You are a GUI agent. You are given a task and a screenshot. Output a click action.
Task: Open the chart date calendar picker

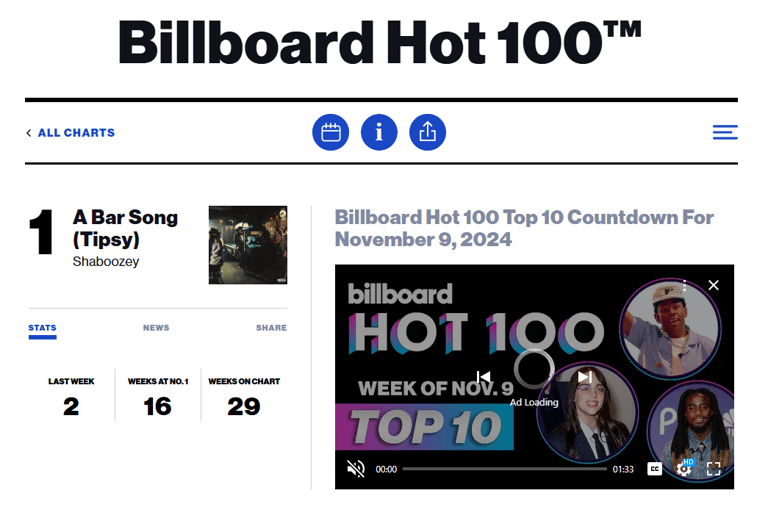[x=331, y=132]
